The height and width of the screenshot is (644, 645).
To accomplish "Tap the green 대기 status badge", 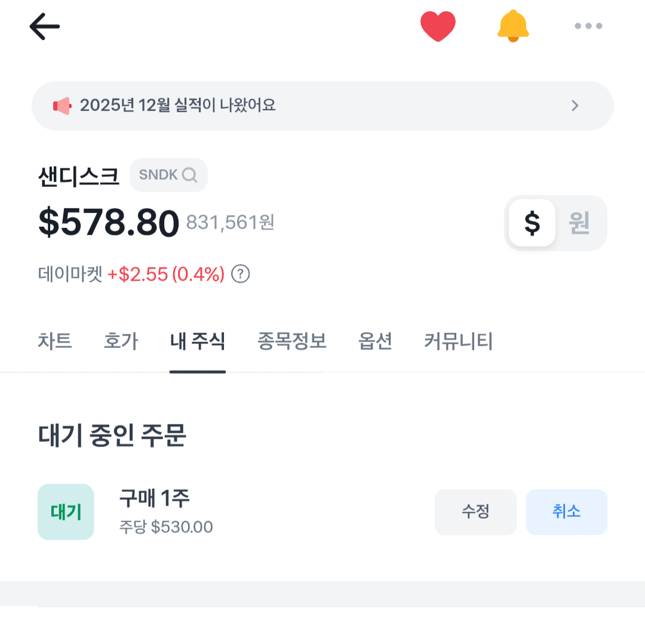I will tap(66, 512).
